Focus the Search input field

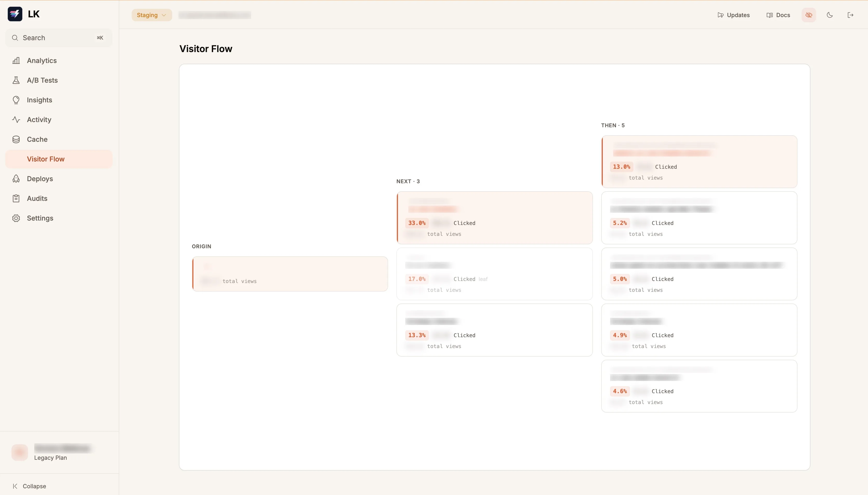[x=59, y=38]
